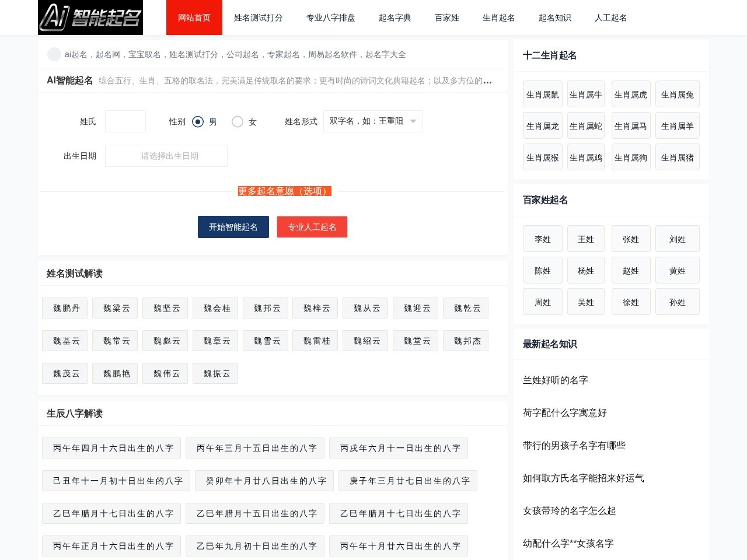Open the 兰姓好听的名字 article link
Viewport: 747px width, 560px height.
pos(556,380)
